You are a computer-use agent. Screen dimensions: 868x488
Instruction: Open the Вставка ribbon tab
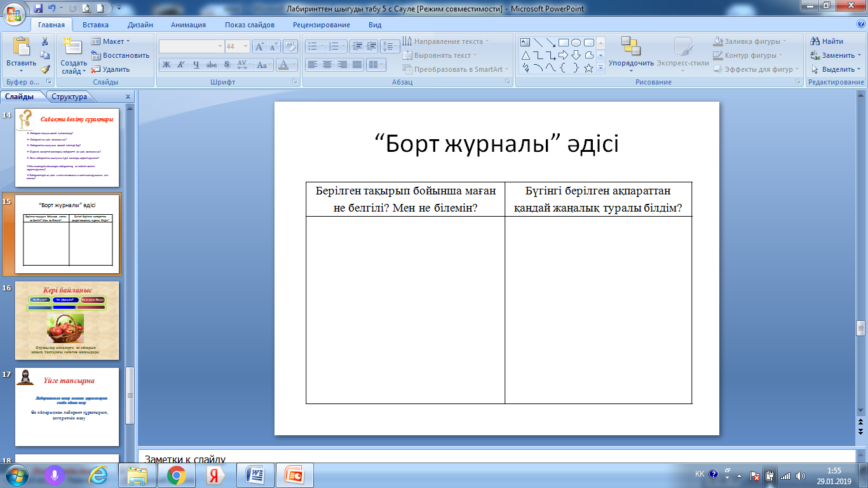[95, 25]
